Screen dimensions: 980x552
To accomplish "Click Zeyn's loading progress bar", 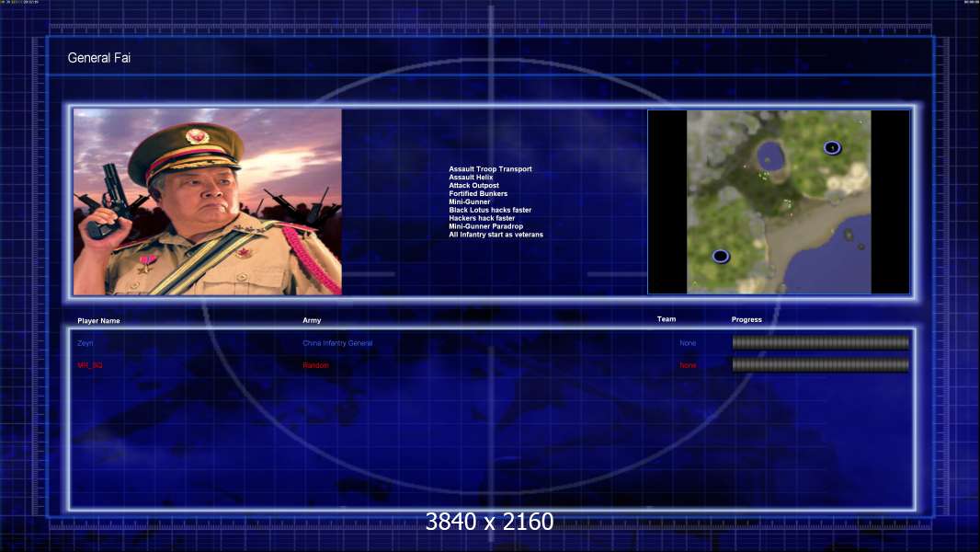I will pos(821,342).
